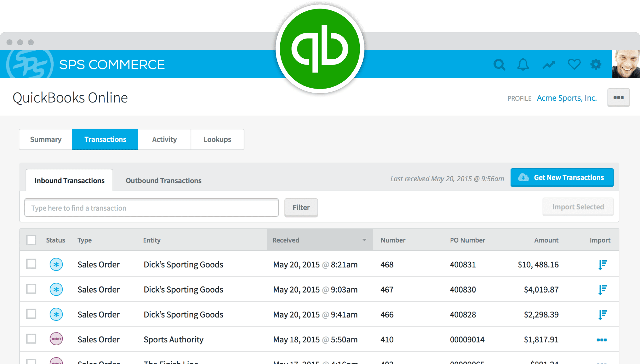Click the transaction search input field
640x364 pixels.
click(151, 208)
